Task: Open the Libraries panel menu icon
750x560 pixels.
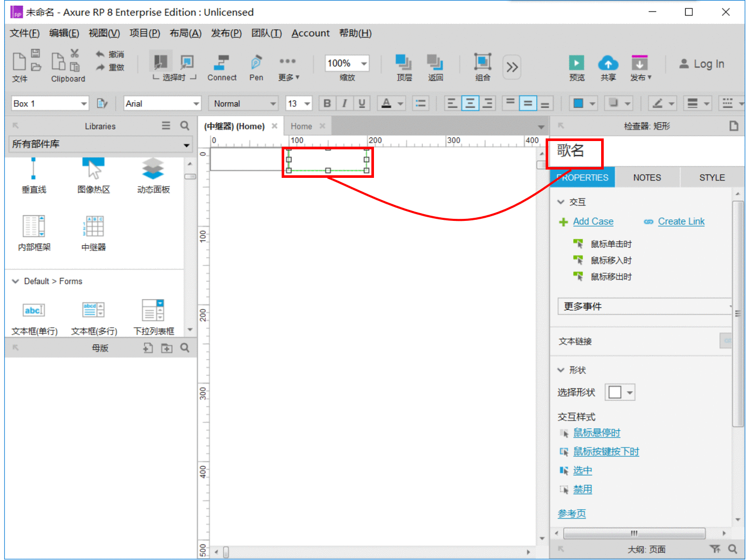Action: (x=166, y=126)
